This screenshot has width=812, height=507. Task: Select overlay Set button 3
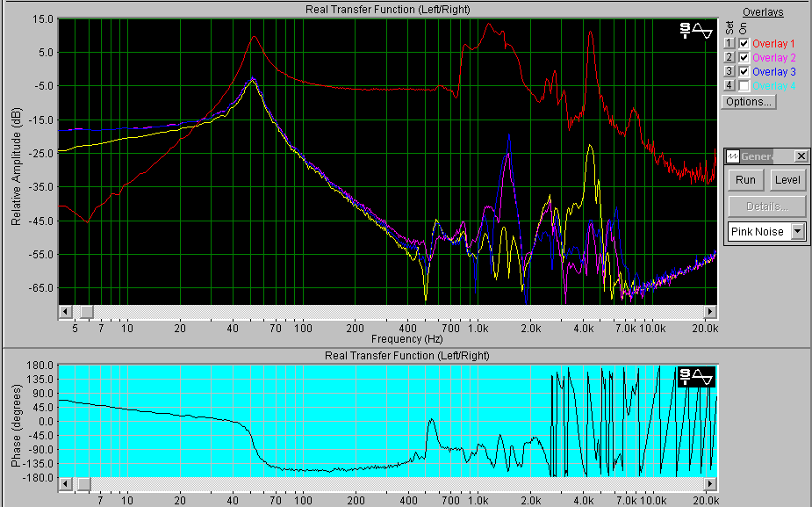click(x=729, y=71)
